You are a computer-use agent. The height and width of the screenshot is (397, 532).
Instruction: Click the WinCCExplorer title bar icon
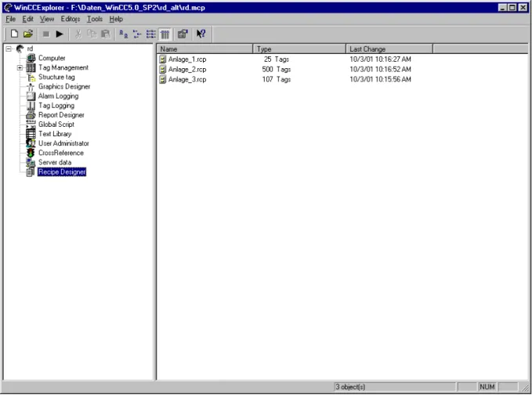click(8, 8)
